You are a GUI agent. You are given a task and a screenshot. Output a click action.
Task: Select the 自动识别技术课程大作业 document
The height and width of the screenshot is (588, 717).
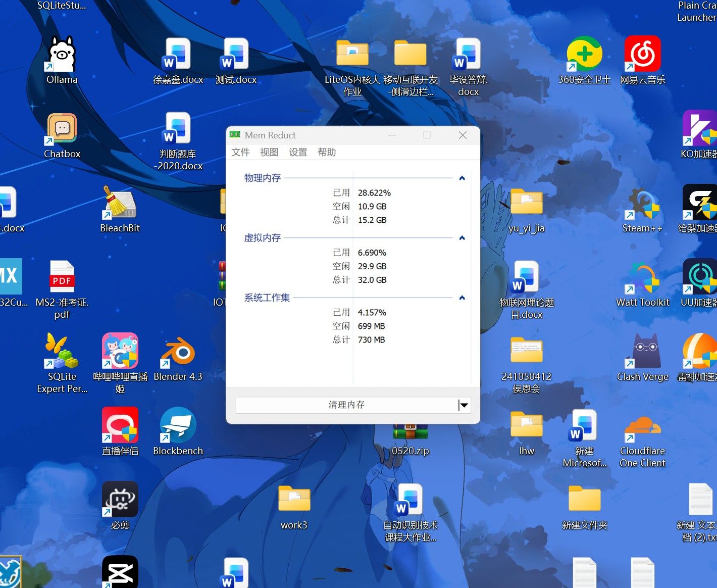point(411,512)
